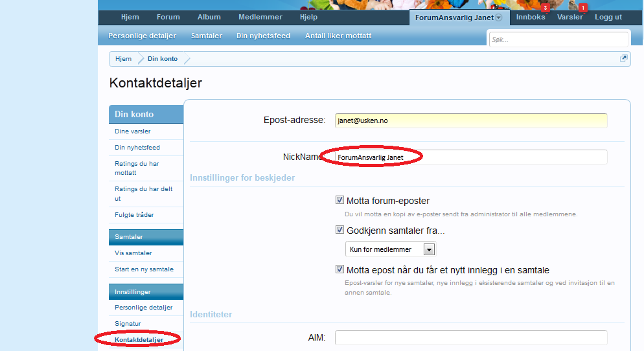Image resolution: width=644 pixels, height=351 pixels.
Task: Click the AIM identity input field
Action: tap(470, 337)
